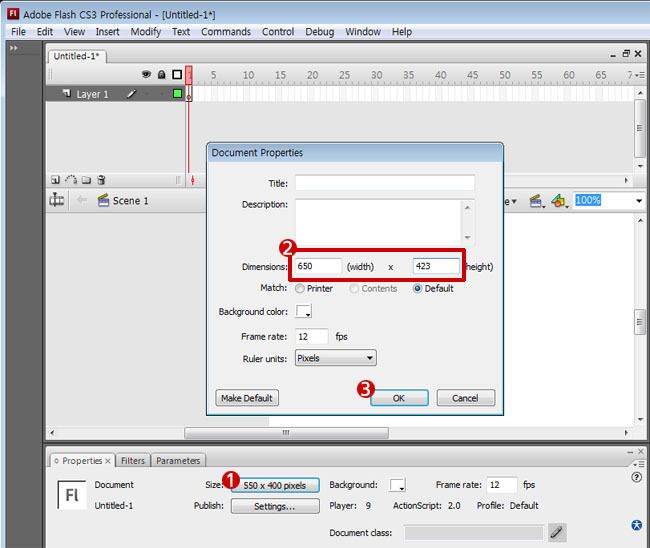Click the eye icon column header
This screenshot has width=650, height=548.
[146, 75]
